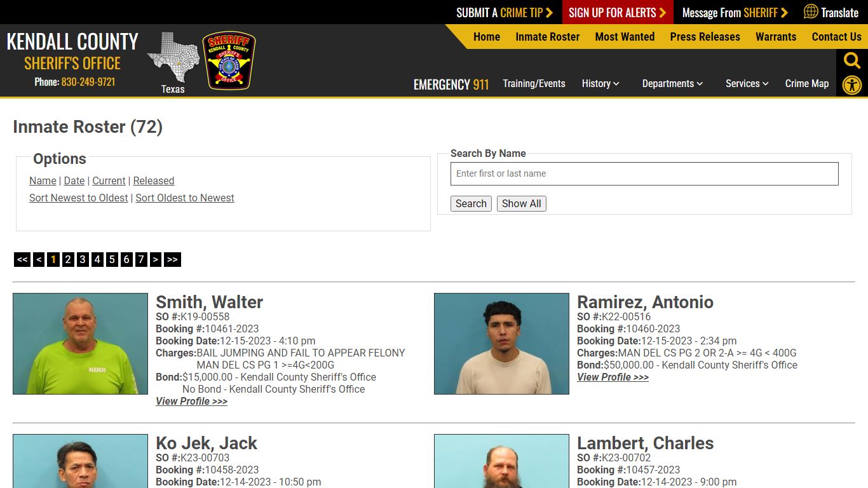Go to page 2
Screen dimensions: 868x488
(68, 259)
